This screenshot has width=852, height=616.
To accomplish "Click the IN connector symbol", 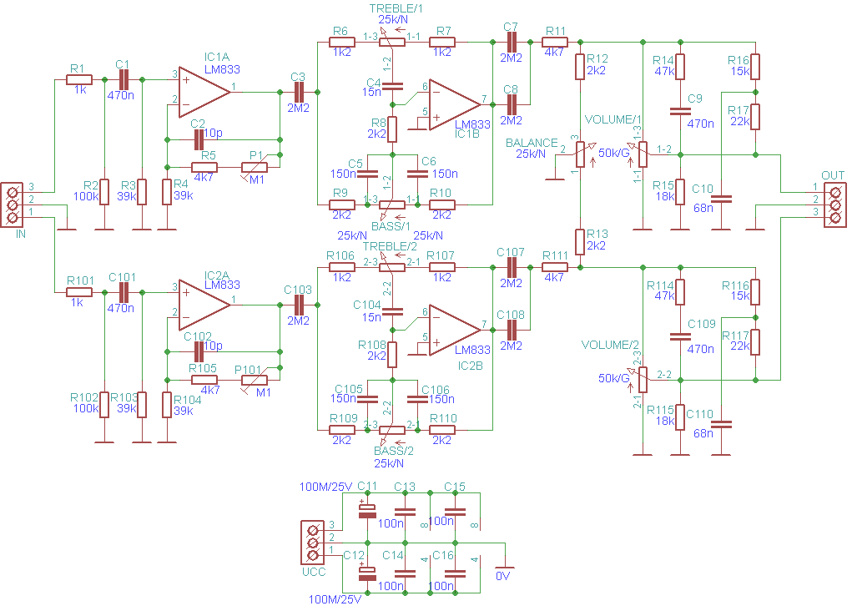I will [12, 204].
